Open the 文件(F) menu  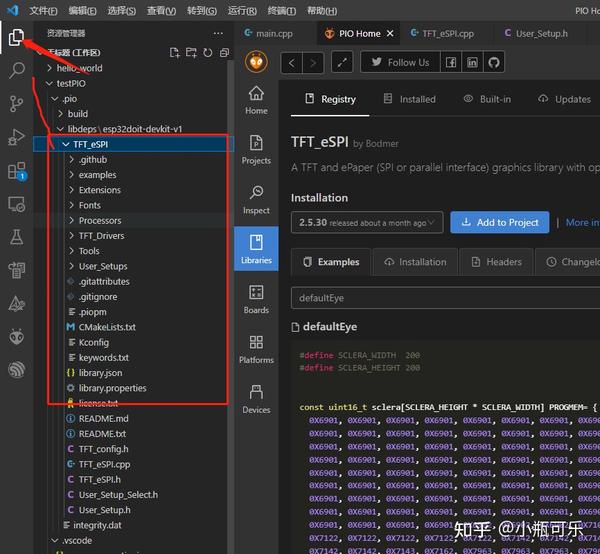(x=43, y=11)
